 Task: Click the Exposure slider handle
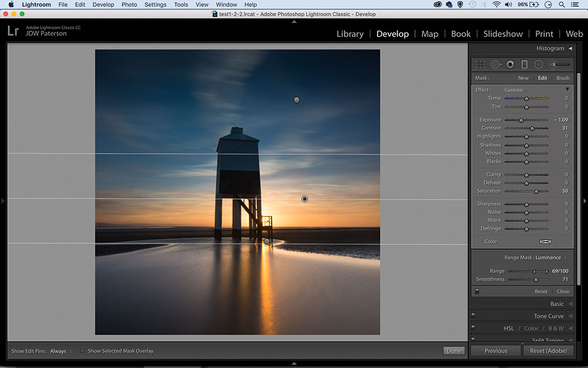(x=521, y=120)
